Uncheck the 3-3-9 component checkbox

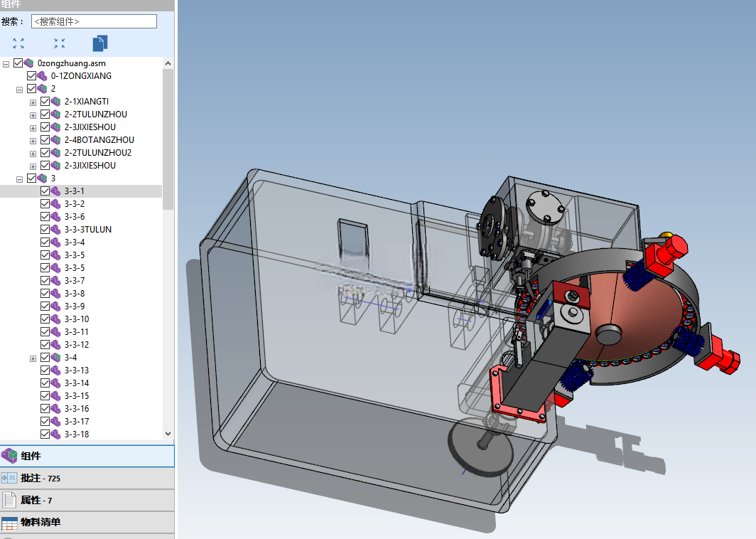click(x=45, y=306)
